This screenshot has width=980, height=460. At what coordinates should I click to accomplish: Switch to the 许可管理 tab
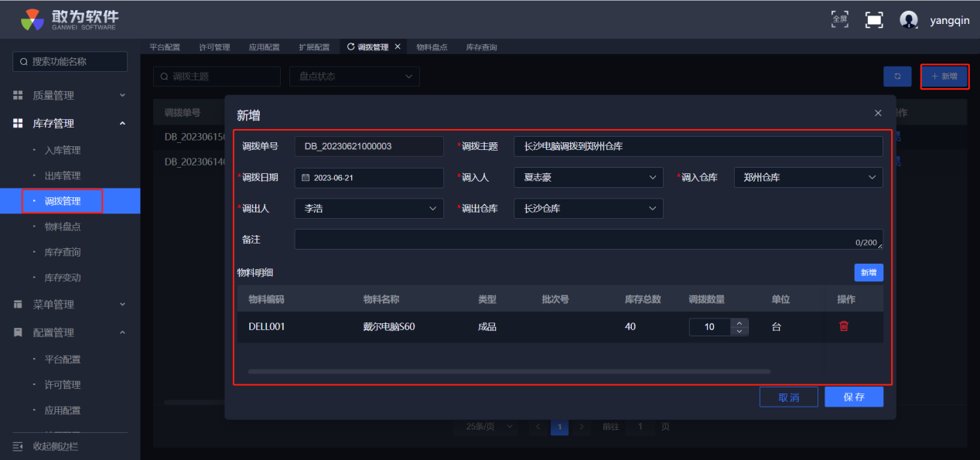[x=214, y=47]
